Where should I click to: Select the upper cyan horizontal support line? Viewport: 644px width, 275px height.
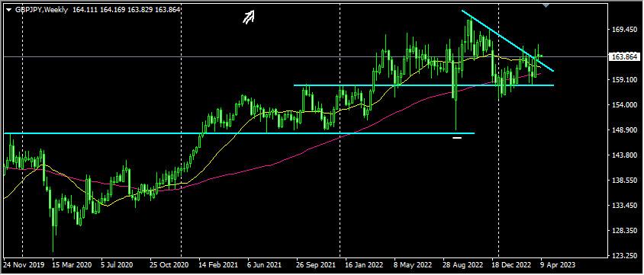pyautogui.click(x=423, y=85)
